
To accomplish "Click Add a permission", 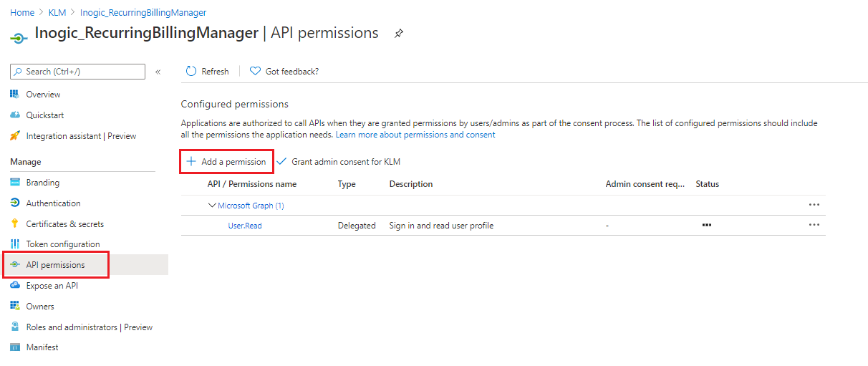I will pos(226,162).
